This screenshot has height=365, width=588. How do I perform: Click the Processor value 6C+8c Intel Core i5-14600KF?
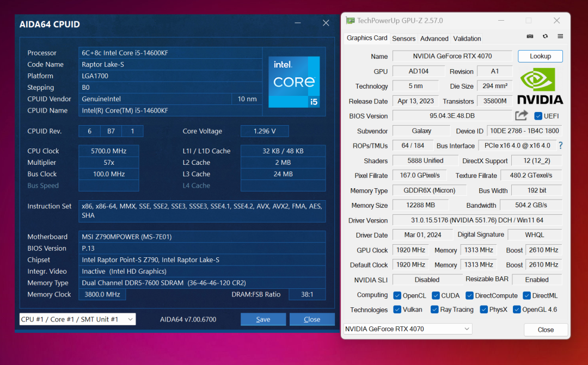pyautogui.click(x=170, y=53)
